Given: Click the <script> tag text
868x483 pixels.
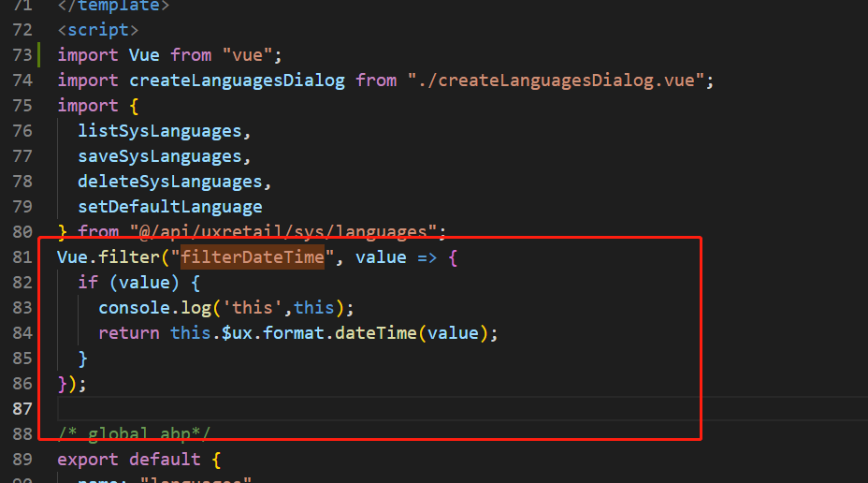Looking at the screenshot, I should click(x=98, y=30).
